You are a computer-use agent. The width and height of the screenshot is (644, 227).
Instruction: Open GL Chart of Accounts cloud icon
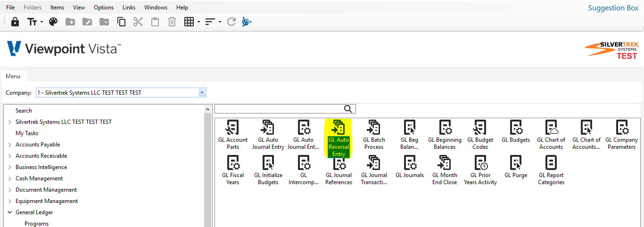[551, 135]
